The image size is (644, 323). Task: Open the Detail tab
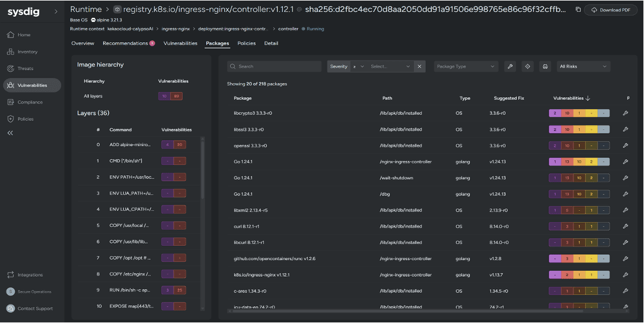click(x=271, y=43)
